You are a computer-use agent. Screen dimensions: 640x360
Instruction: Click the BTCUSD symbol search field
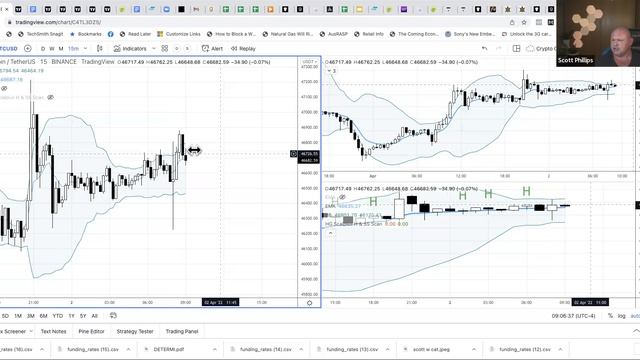[9, 49]
